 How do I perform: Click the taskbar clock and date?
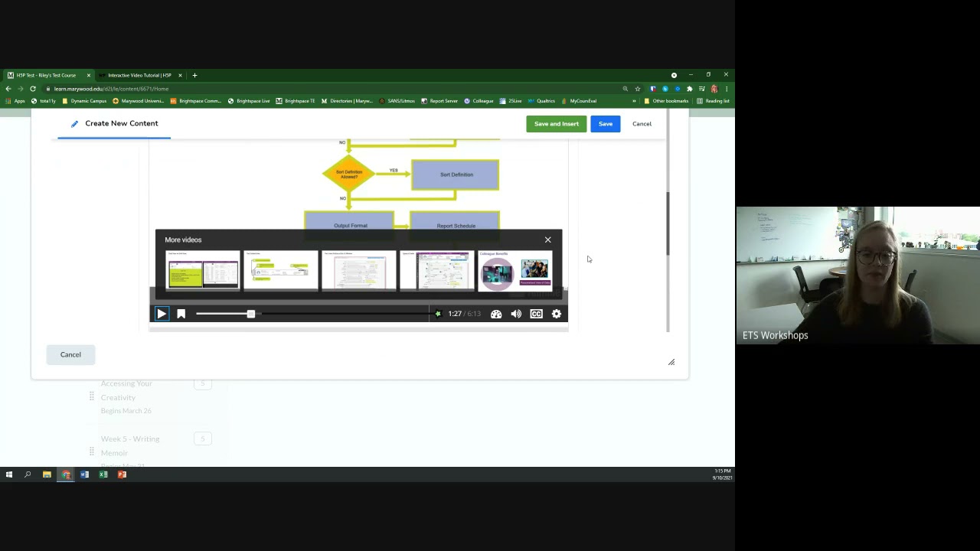pyautogui.click(x=722, y=474)
